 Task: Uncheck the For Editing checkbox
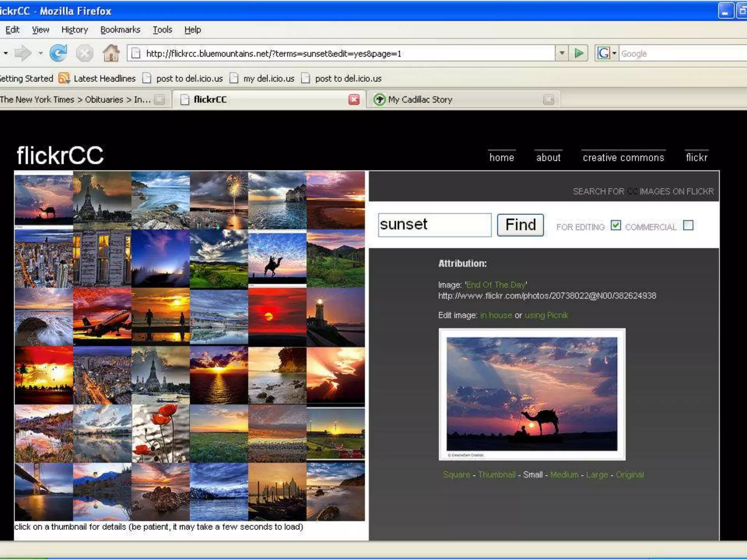pyautogui.click(x=616, y=226)
